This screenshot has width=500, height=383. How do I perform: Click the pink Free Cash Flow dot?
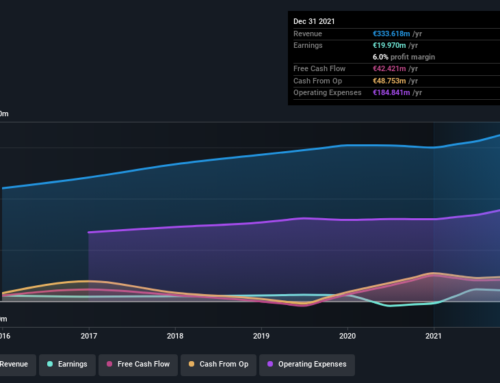(109, 364)
